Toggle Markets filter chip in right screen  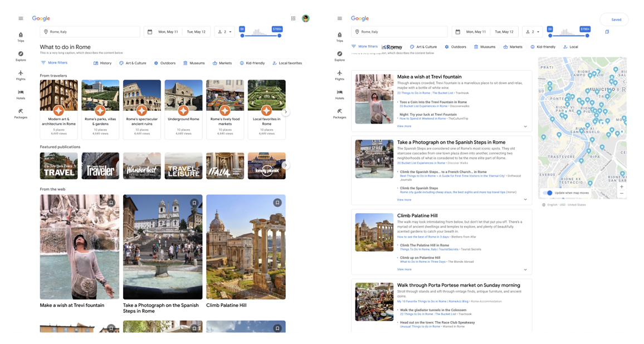(x=512, y=47)
